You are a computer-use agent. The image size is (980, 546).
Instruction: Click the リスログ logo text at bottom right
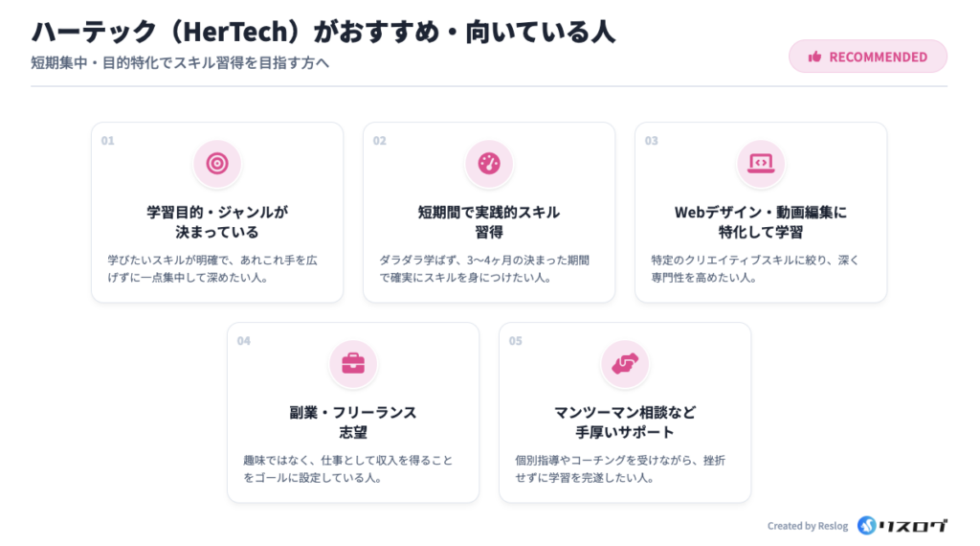point(915,525)
